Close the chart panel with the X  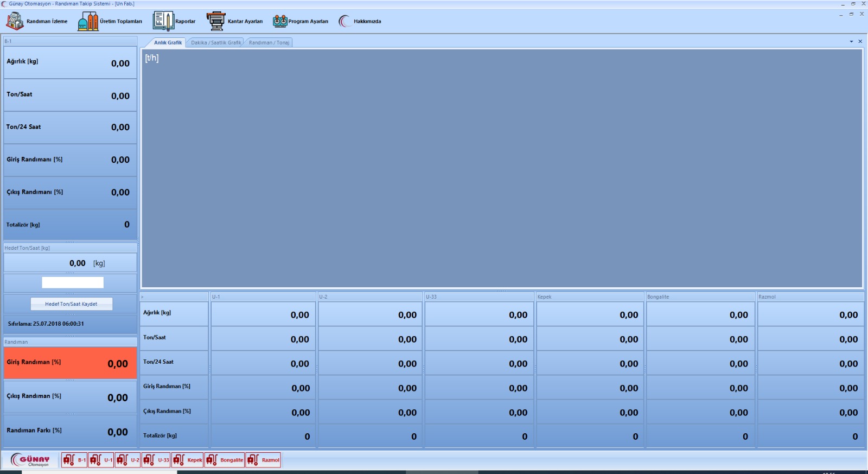point(860,41)
